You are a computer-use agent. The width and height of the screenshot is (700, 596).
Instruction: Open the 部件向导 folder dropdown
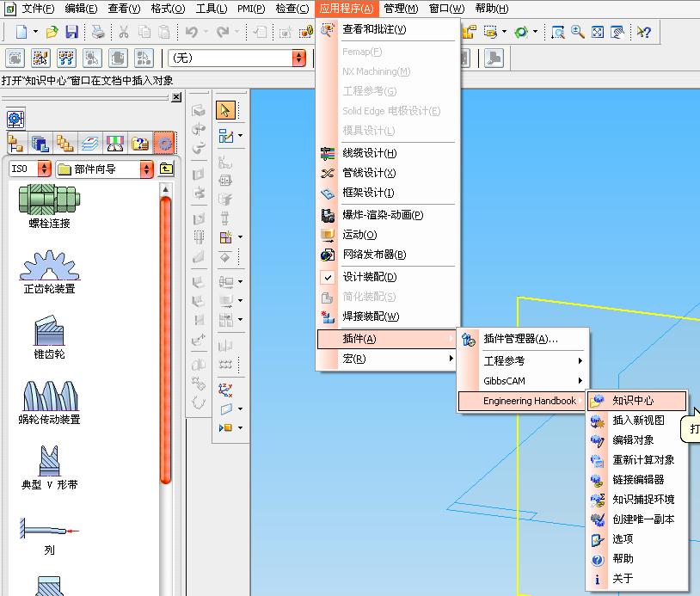(x=146, y=169)
